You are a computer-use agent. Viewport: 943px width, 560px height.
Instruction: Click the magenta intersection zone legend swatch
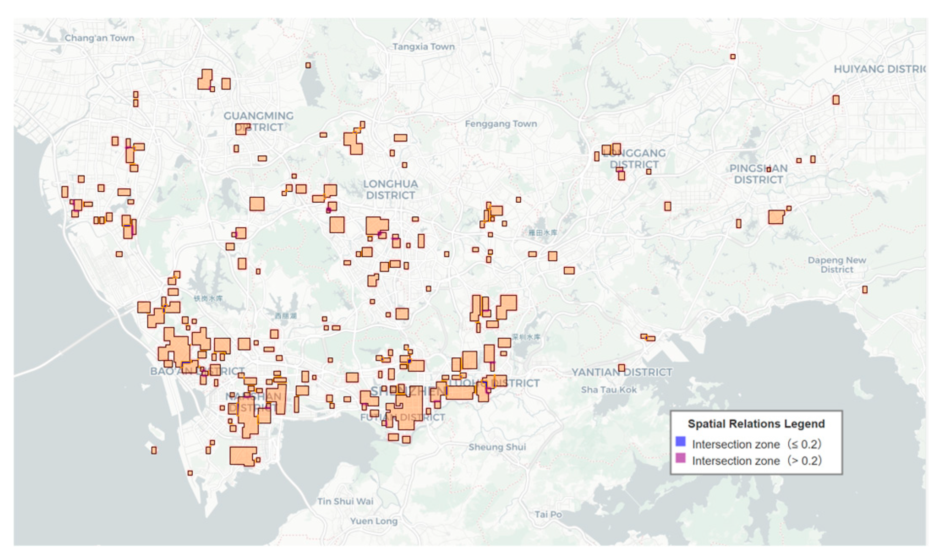(680, 458)
